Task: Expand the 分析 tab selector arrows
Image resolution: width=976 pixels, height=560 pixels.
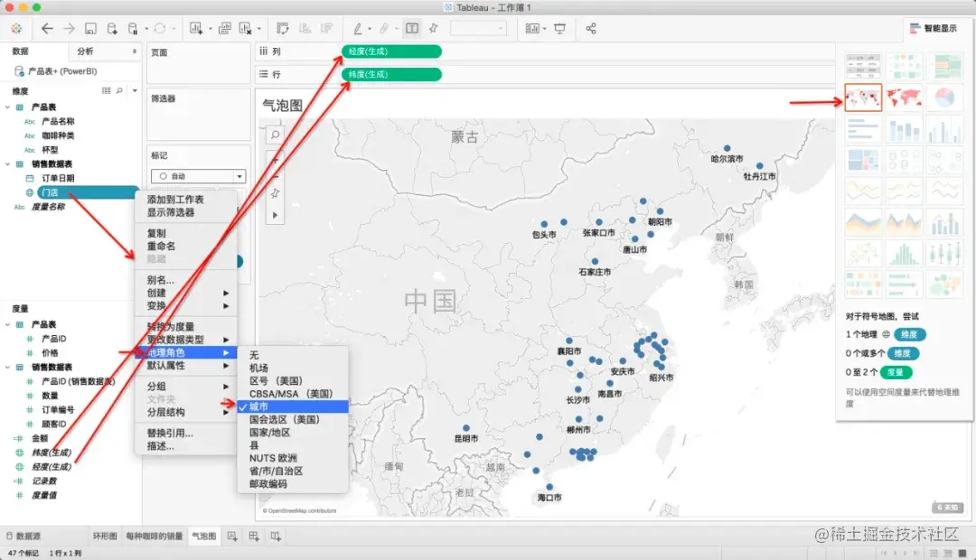Action: [135, 51]
